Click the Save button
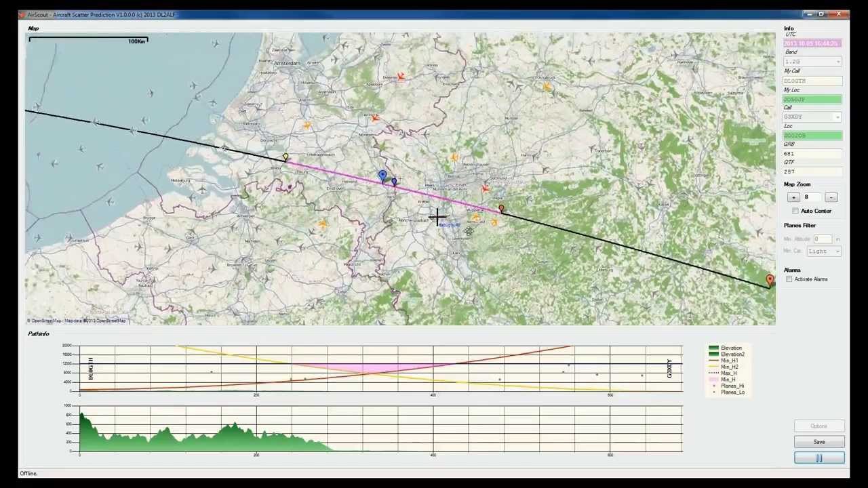This screenshot has width=868, height=488. tap(819, 442)
